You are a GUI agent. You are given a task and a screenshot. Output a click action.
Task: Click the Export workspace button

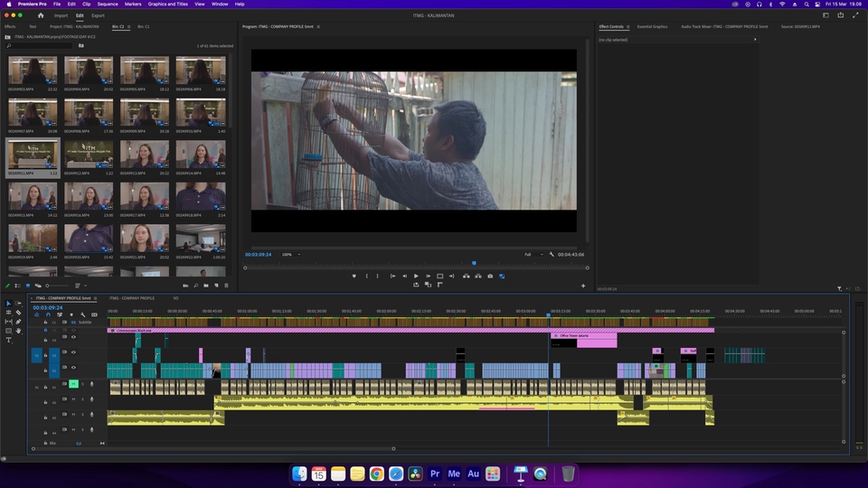pyautogui.click(x=98, y=15)
